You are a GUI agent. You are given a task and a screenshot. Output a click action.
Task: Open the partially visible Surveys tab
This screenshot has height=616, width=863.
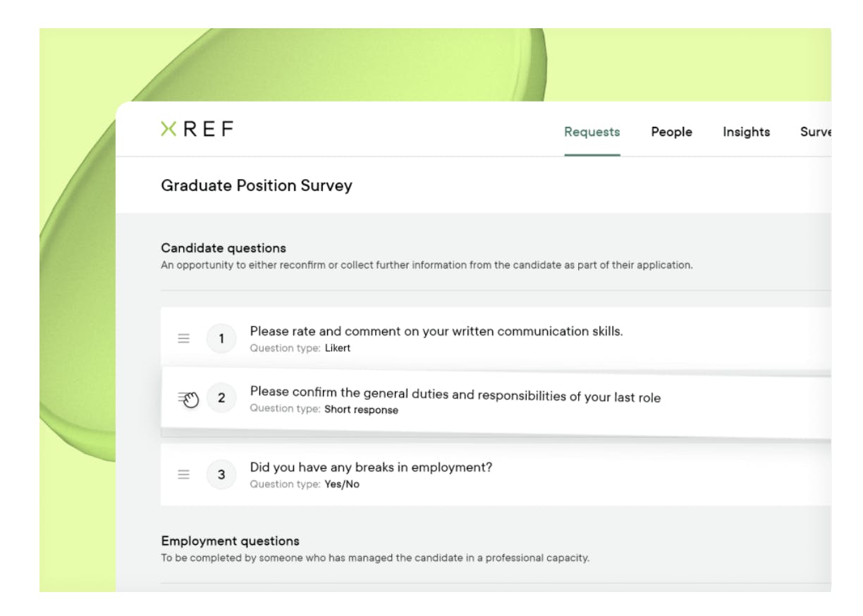click(816, 132)
